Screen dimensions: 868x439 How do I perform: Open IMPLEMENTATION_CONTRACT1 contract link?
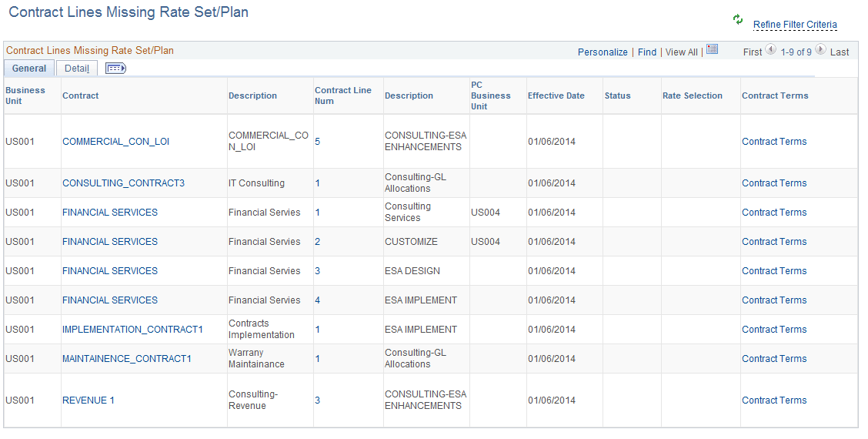pyautogui.click(x=132, y=330)
